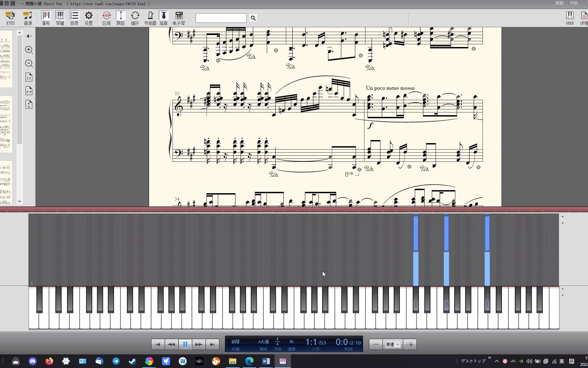The width and height of the screenshot is (588, 368).
Task: Click the 钢琴 instrument display
Action: (x=236, y=341)
